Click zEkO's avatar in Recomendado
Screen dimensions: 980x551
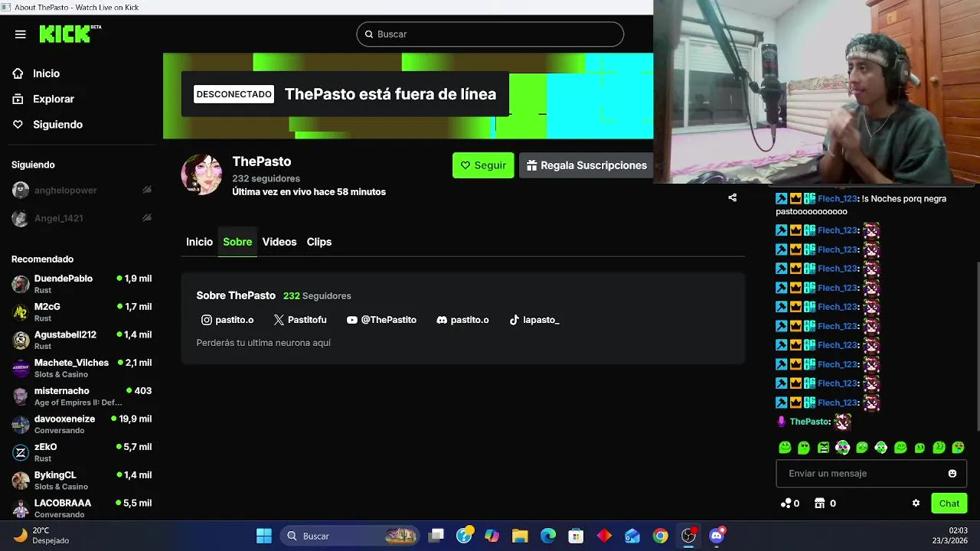21,453
